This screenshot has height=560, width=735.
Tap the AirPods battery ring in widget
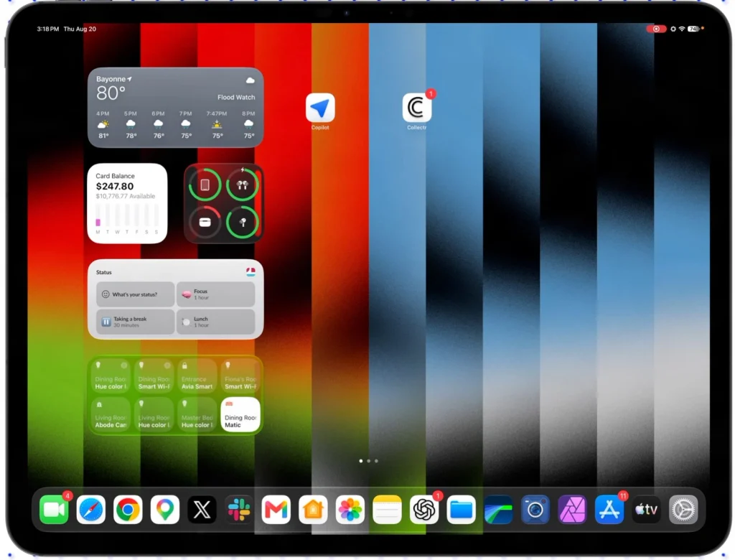pyautogui.click(x=243, y=185)
